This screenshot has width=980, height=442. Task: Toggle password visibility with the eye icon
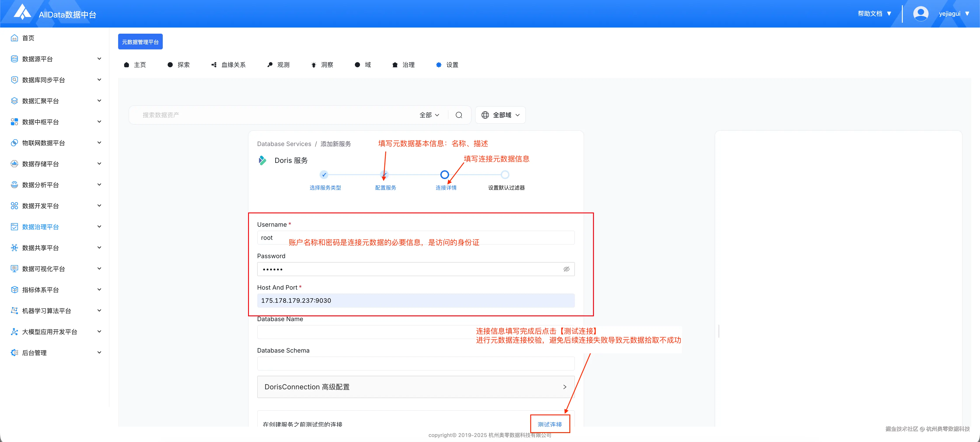click(x=567, y=269)
